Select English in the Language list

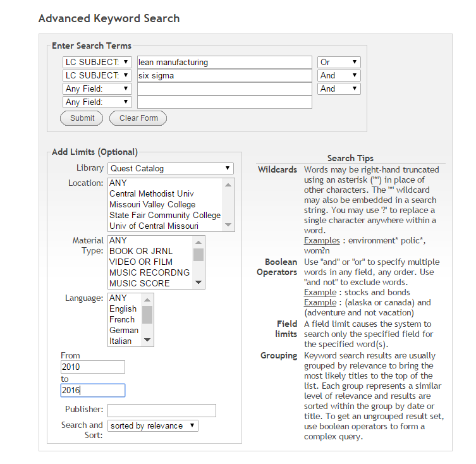pyautogui.click(x=125, y=309)
